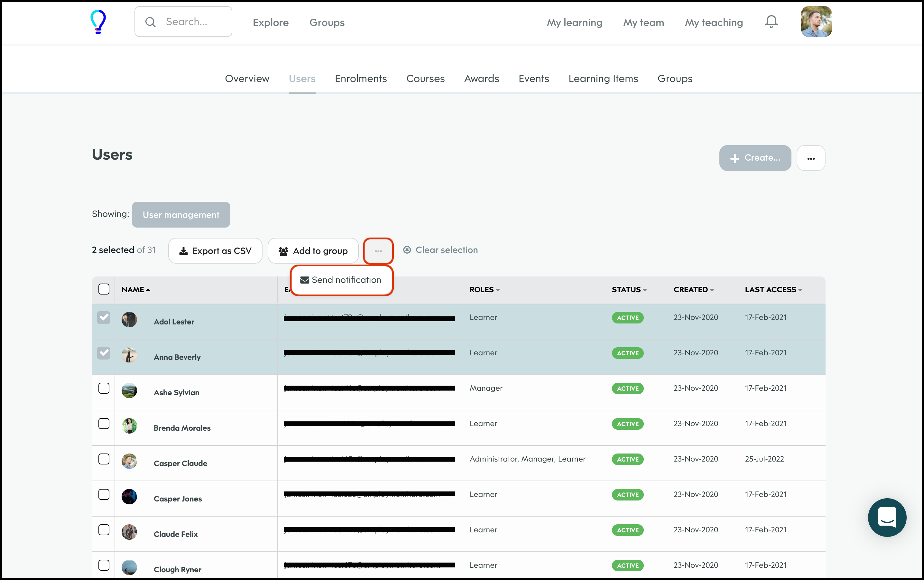The image size is (924, 580).
Task: Open the ROLES column filter
Action: click(485, 290)
